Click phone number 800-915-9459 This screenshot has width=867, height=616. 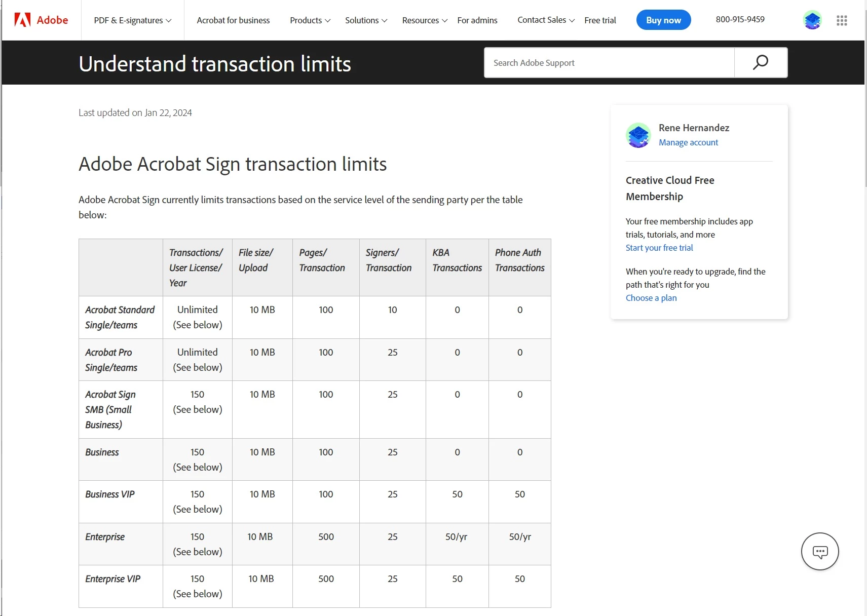[x=740, y=19]
